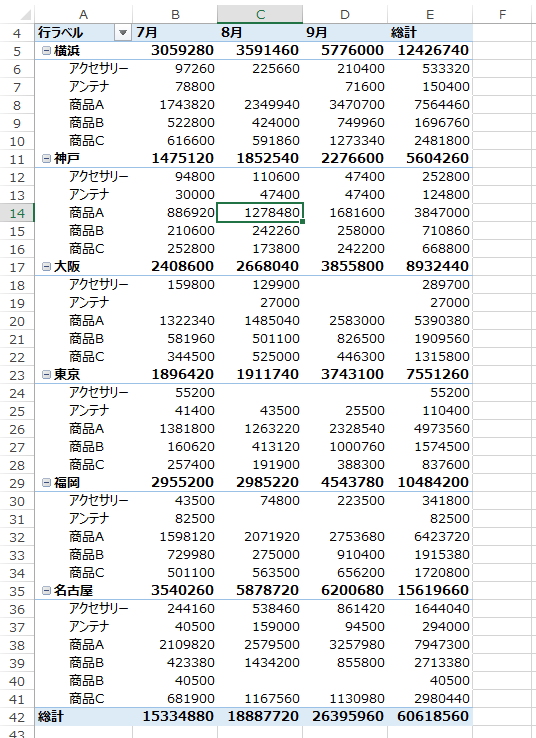The width and height of the screenshot is (536, 738).
Task: Select row 42 header
Action: point(17,717)
